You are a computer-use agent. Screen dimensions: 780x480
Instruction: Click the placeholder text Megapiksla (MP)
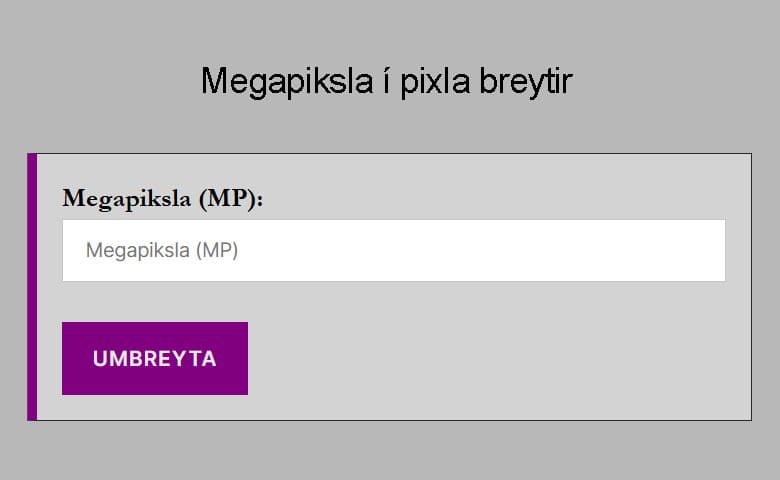162,251
